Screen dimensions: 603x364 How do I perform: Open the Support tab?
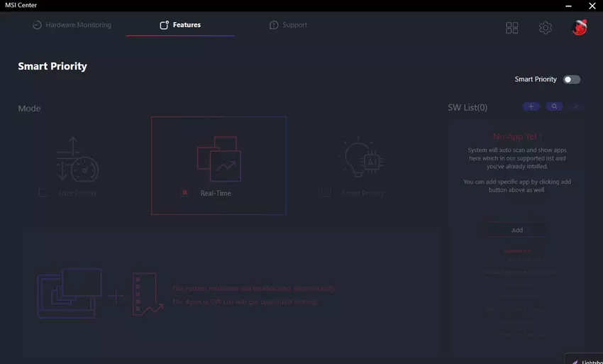click(x=288, y=25)
